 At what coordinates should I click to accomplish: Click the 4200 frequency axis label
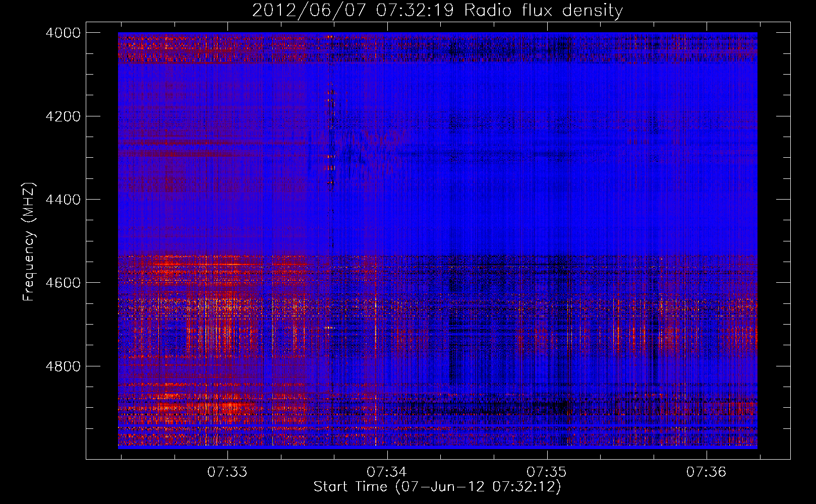(x=63, y=116)
